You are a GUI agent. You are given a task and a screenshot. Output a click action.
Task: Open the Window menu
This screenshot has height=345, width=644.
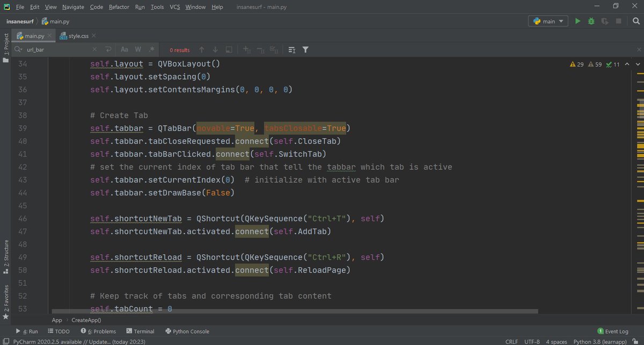point(196,7)
